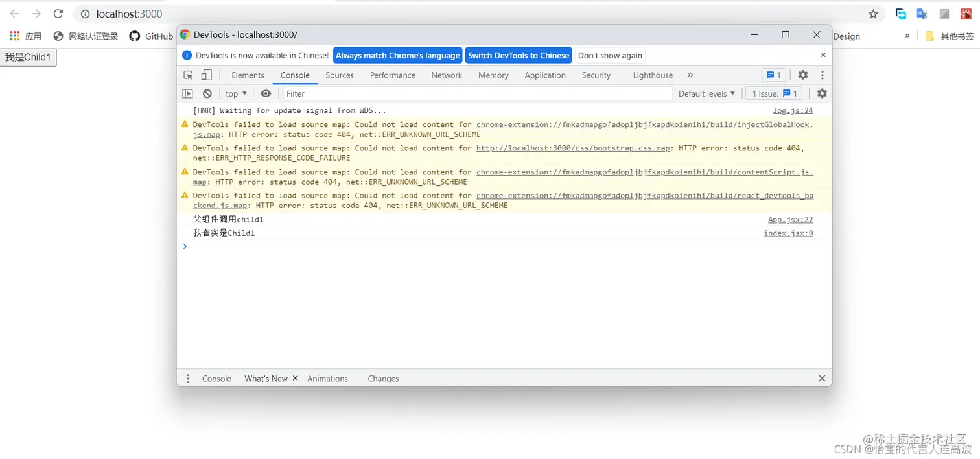
Task: Switch to the Security tab
Action: pyautogui.click(x=596, y=75)
